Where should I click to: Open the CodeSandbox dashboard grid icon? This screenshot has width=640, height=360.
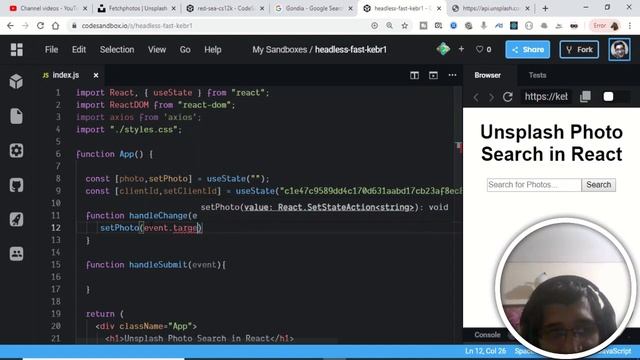[16, 49]
